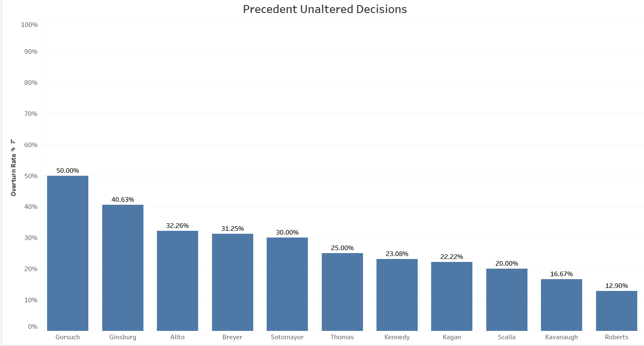Screen dimensions: 644x346
Task: Click the 50.00% label above Gorsuch
Action: pos(68,171)
